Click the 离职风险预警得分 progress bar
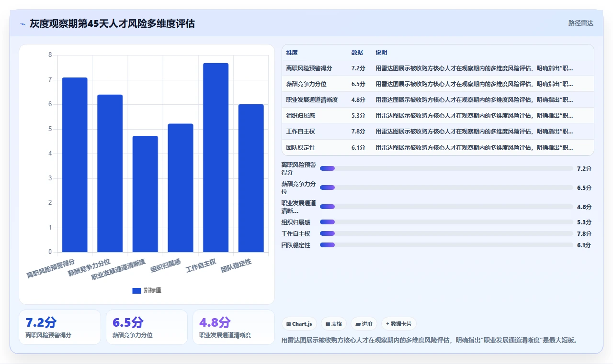 (x=446, y=168)
